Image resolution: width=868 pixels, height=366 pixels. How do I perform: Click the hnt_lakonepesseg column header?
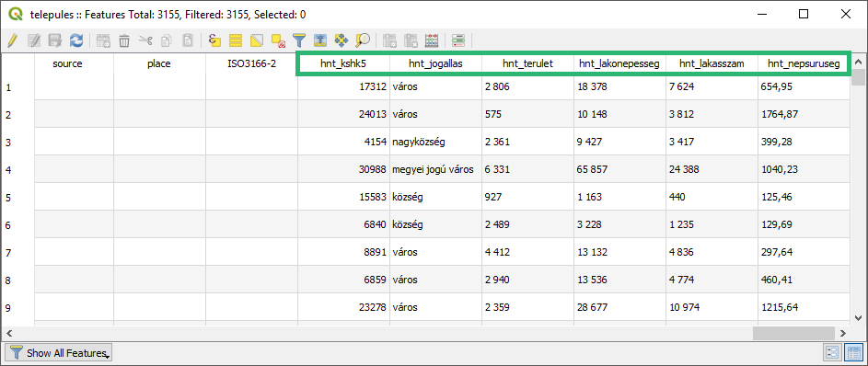[619, 63]
